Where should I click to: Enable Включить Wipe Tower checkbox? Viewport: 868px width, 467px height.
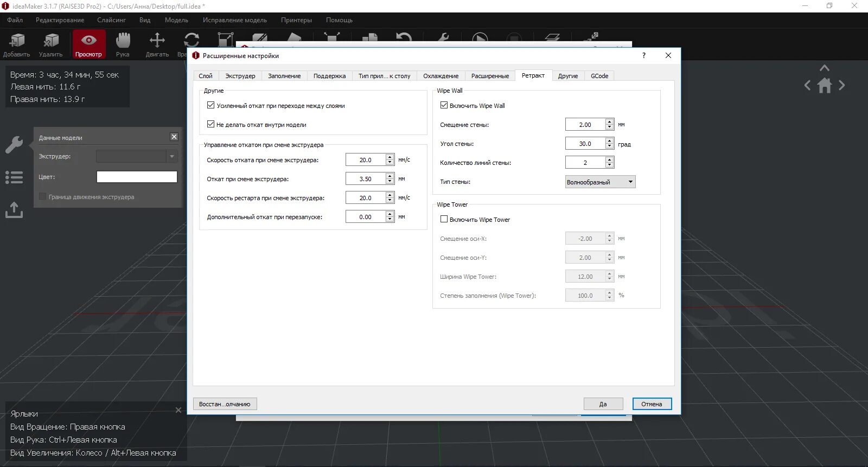coord(444,219)
